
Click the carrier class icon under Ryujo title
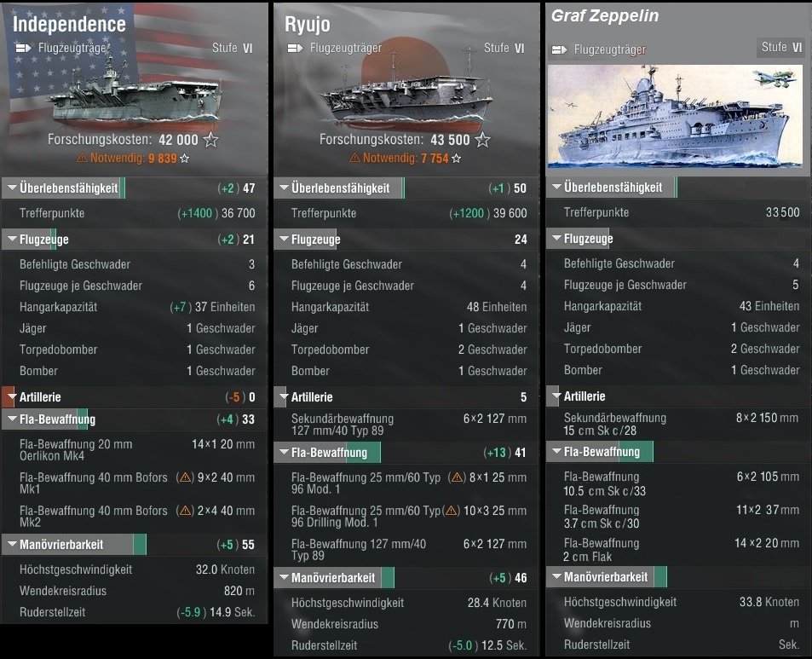[296, 49]
